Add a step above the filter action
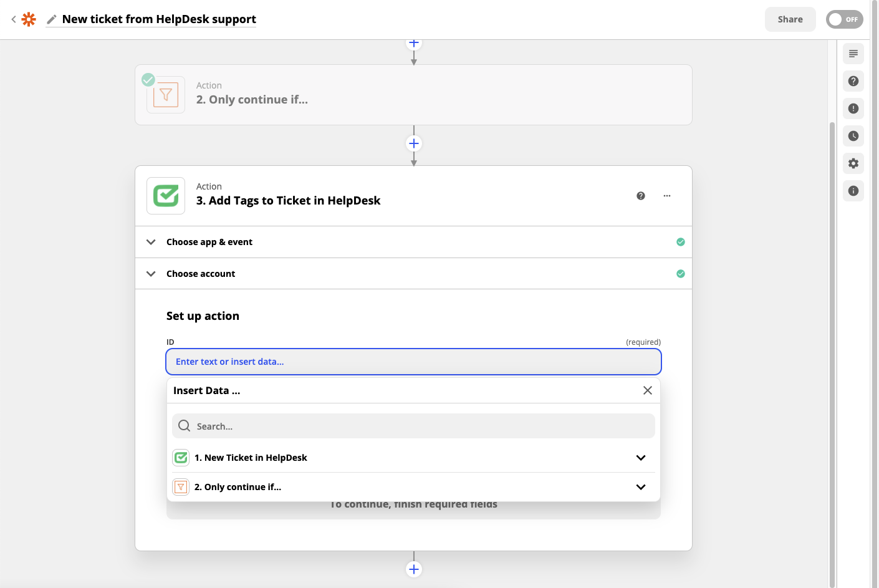This screenshot has width=879, height=588. 414,43
